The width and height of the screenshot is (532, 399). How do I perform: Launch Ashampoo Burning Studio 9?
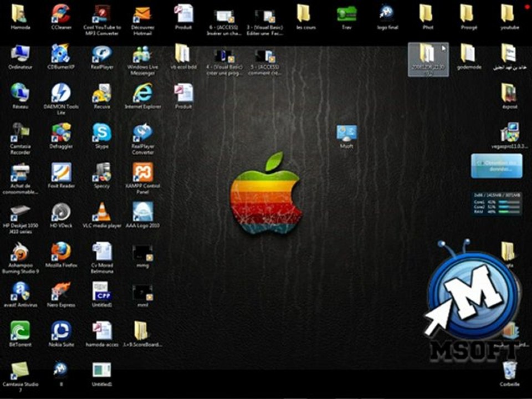click(21, 258)
